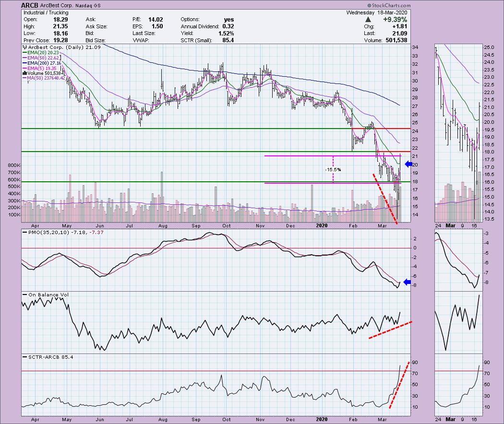Click the Last Size label

[144, 34]
